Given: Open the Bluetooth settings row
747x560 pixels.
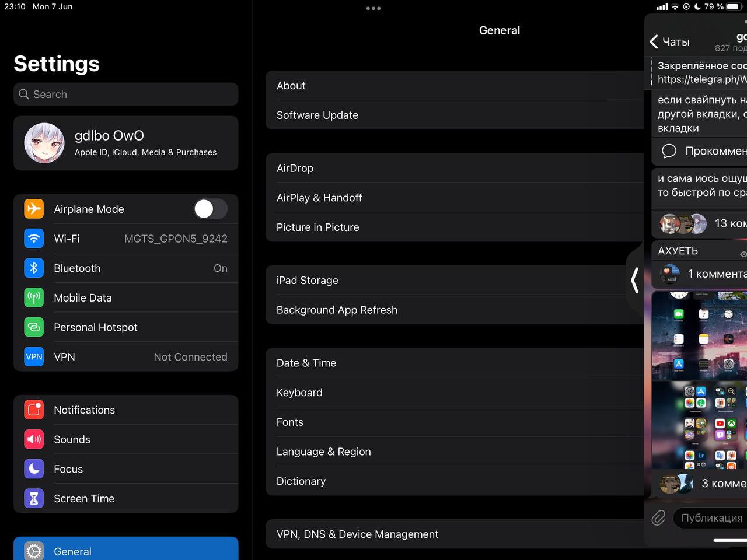Looking at the screenshot, I should tap(126, 268).
